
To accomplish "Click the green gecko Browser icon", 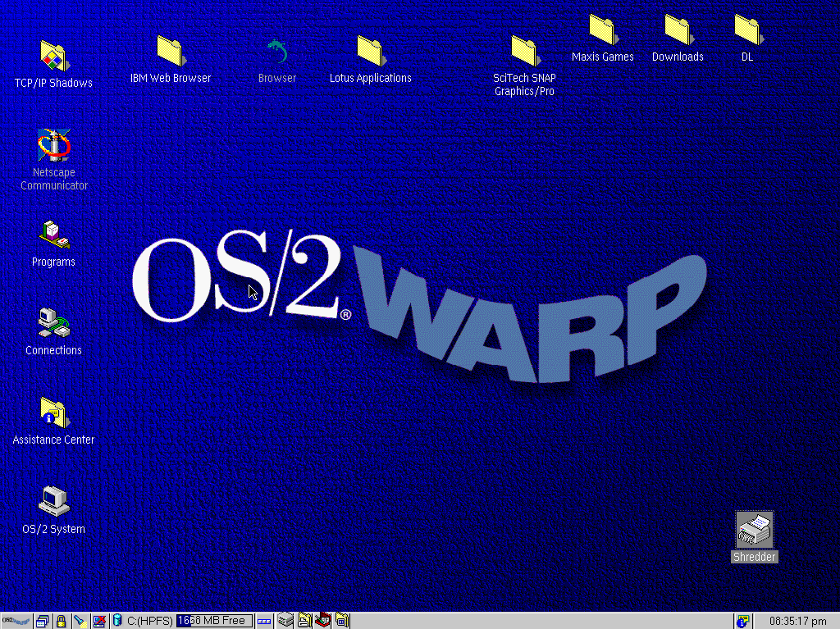I will point(277,51).
